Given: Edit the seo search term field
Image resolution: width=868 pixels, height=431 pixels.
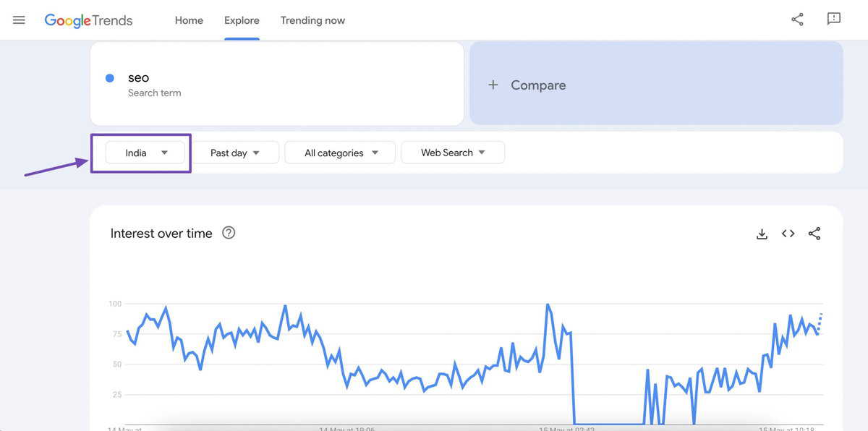Looking at the screenshot, I should (x=277, y=83).
